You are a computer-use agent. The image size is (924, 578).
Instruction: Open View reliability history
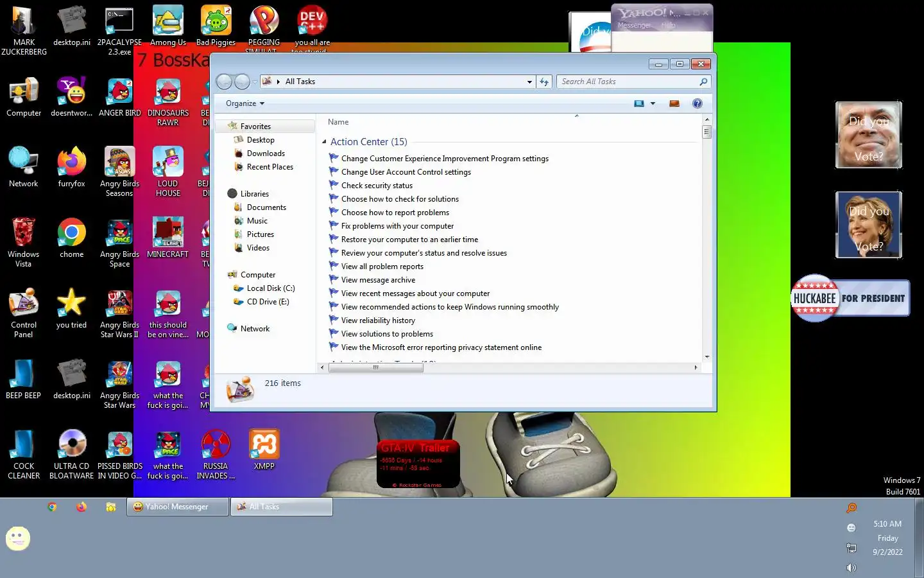click(x=378, y=320)
